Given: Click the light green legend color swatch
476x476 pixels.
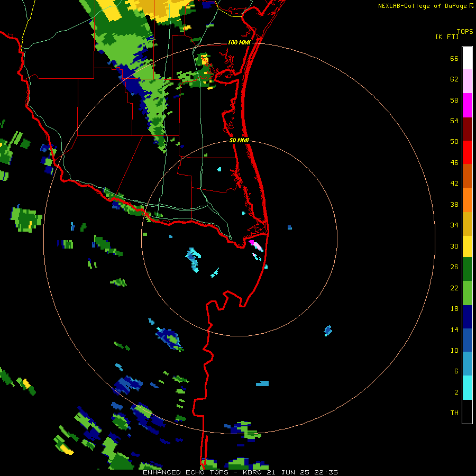Looking at the screenshot, I should (x=467, y=293).
